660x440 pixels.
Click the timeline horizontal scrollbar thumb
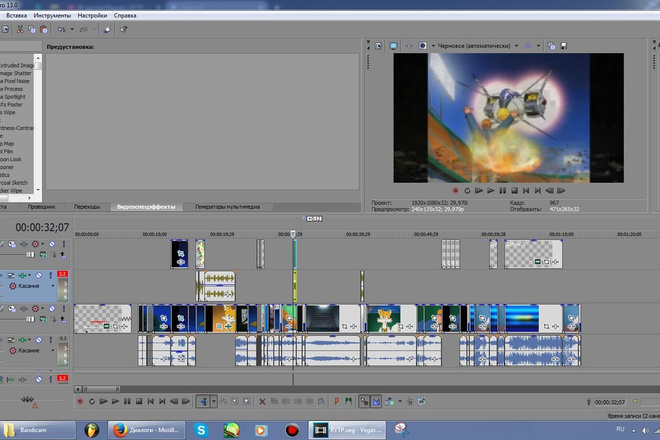[101, 389]
